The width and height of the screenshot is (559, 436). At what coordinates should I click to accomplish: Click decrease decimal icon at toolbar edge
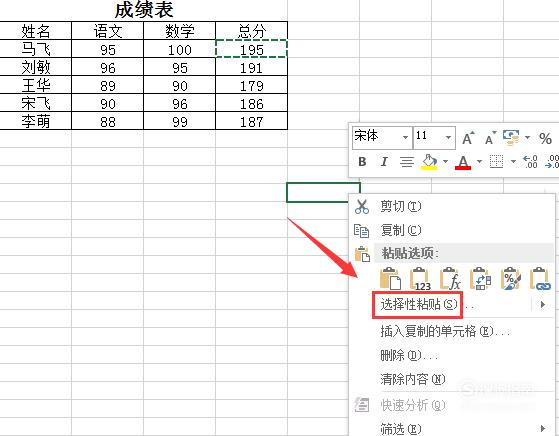coord(552,162)
